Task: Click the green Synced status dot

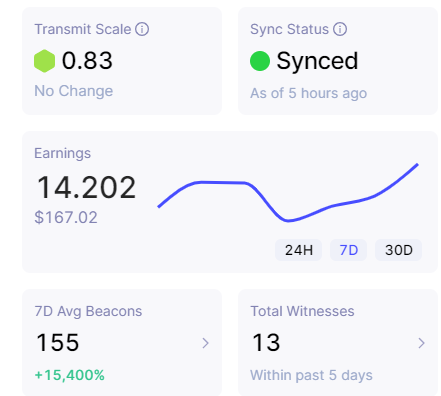Action: click(260, 61)
